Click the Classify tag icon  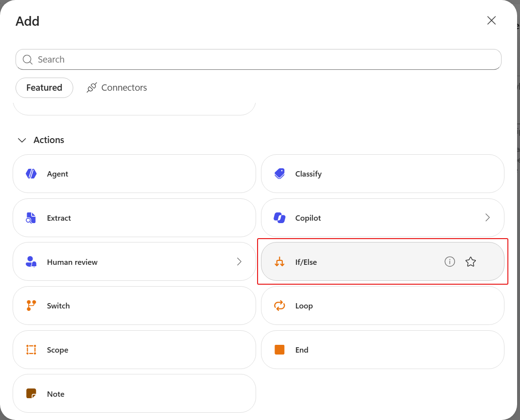pyautogui.click(x=279, y=174)
